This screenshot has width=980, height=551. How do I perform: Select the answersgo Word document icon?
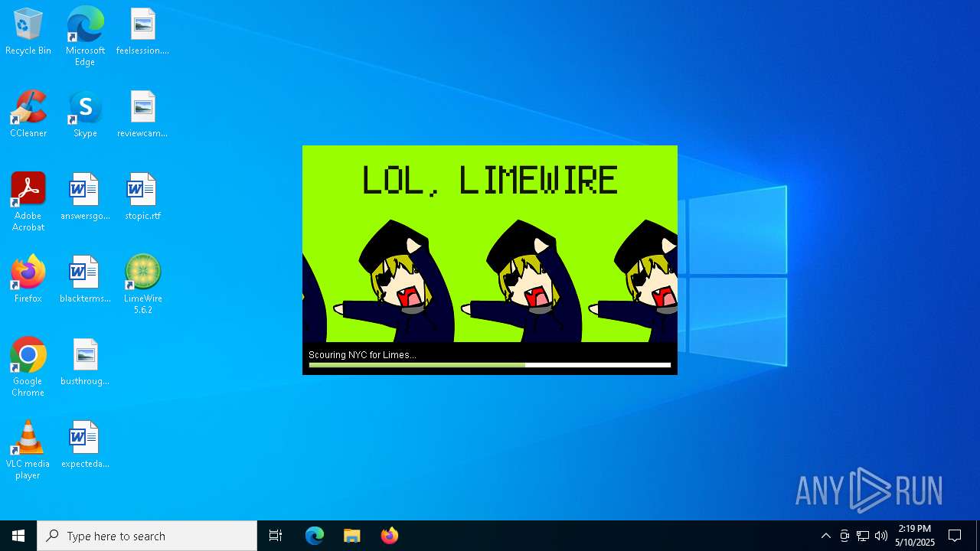coord(85,197)
